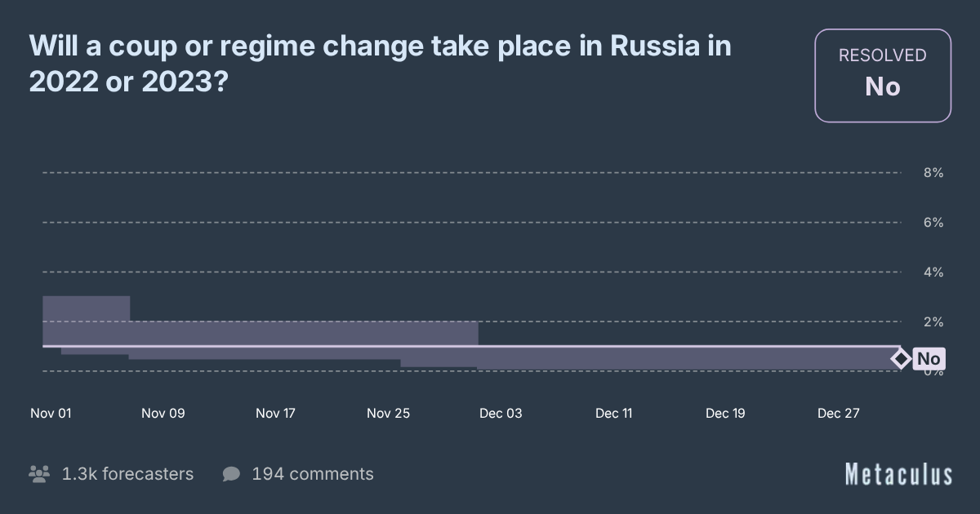Select the Dec 27 date on timeline
The width and height of the screenshot is (980, 514).
(839, 413)
